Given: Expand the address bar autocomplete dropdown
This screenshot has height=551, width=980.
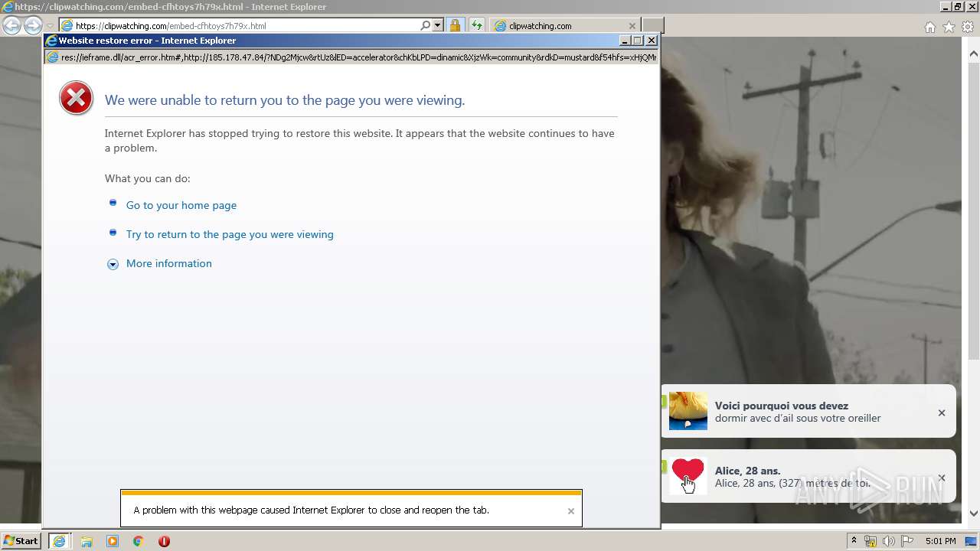Looking at the screenshot, I should [438, 25].
